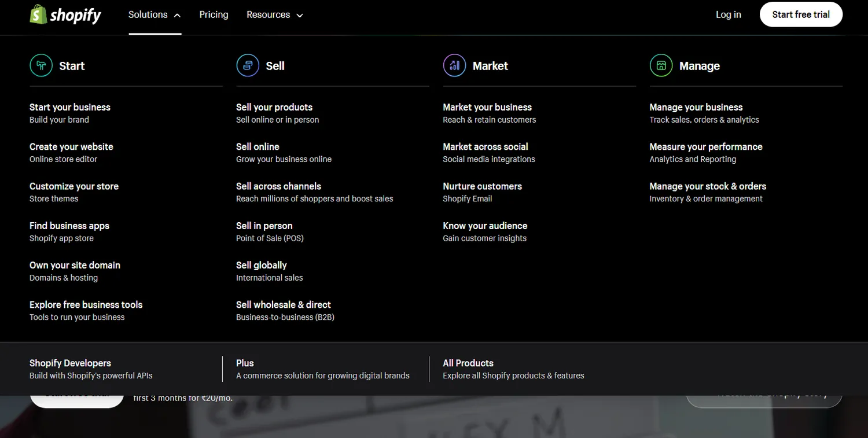Screen dimensions: 868x438
Task: Click the "Gain customer insights" subtitle
Action: tap(484, 238)
